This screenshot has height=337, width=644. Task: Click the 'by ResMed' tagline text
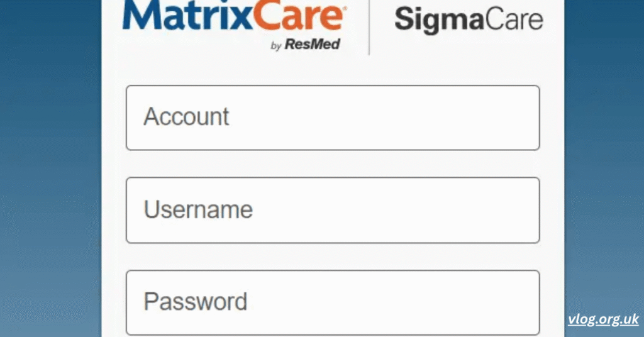305,44
